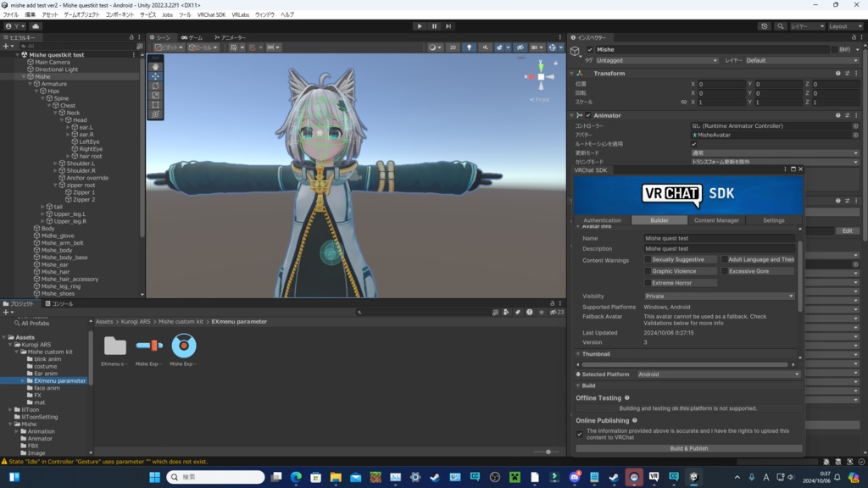Image resolution: width=868 pixels, height=488 pixels.
Task: Toggle Animator component enabled checkbox
Action: click(588, 115)
